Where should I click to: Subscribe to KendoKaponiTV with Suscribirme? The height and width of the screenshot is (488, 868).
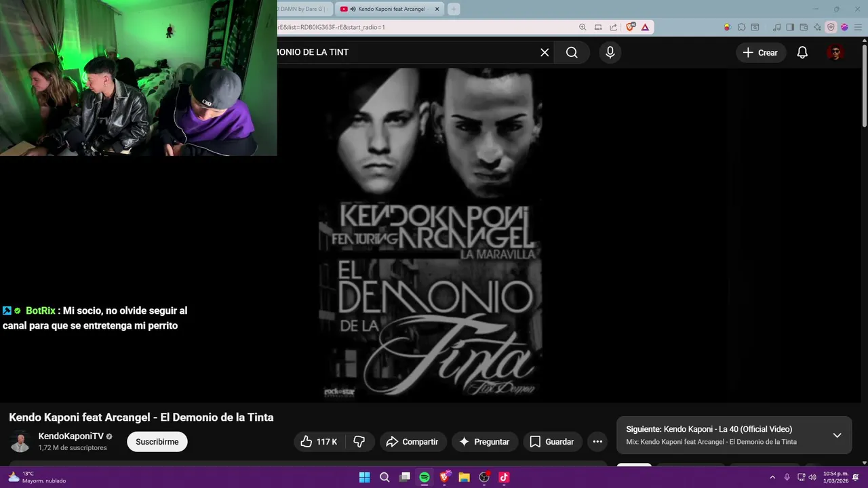157,442
